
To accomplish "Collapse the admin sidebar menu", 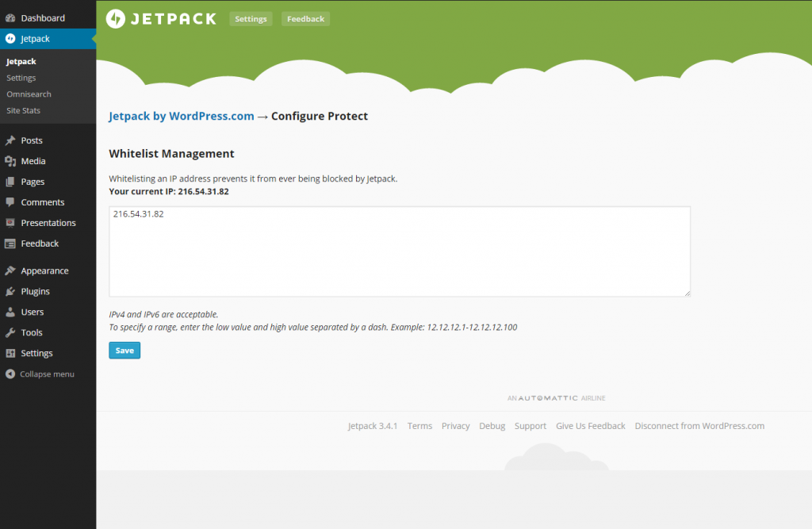I will (x=47, y=374).
